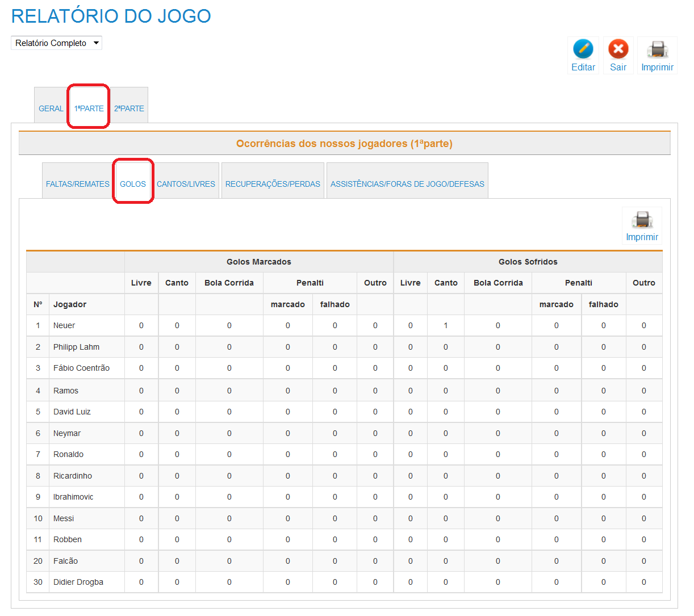This screenshot has width=694, height=616.
Task: Switch to the GERAL tab
Action: click(51, 108)
